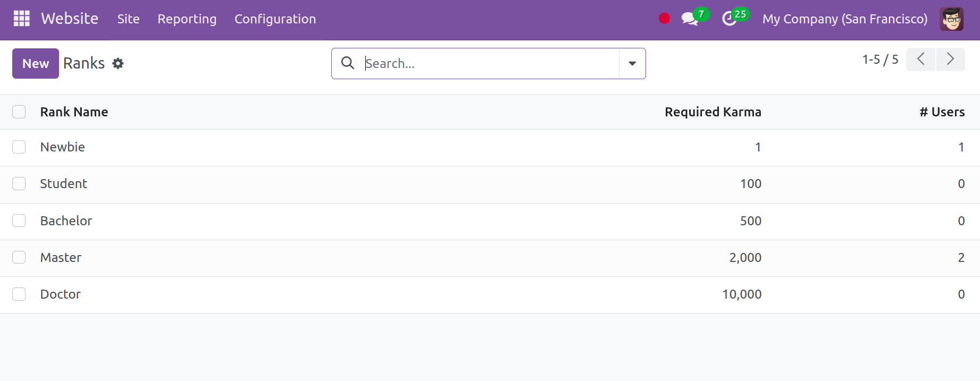
Task: Select the Newbie rank checkbox
Action: 19,147
